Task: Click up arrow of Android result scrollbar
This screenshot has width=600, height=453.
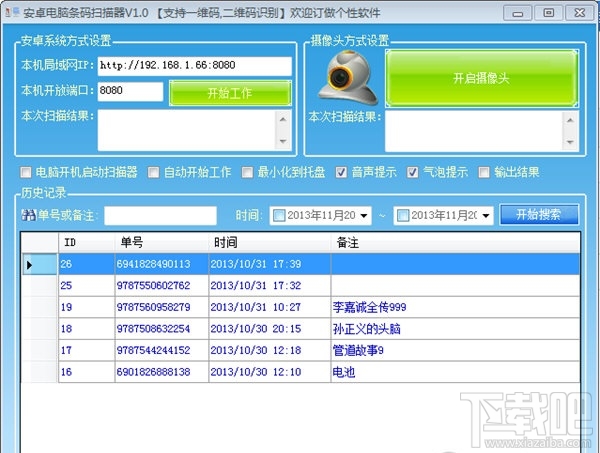Action: tap(283, 119)
